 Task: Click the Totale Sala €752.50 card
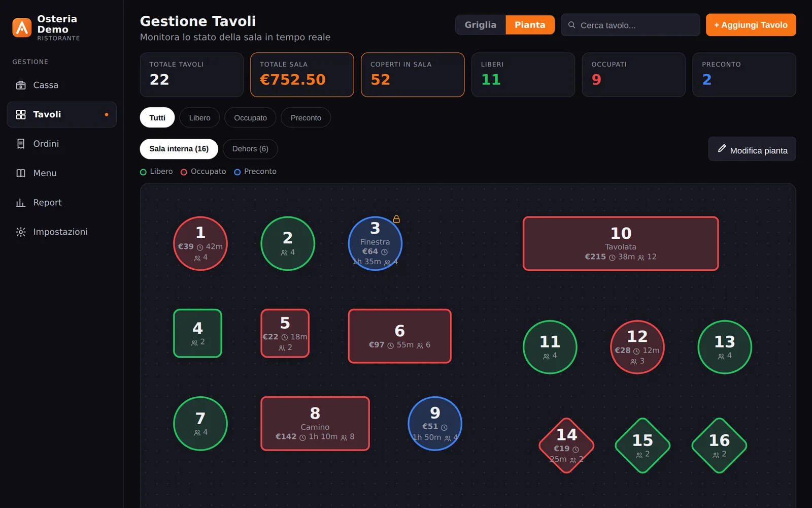click(x=302, y=75)
